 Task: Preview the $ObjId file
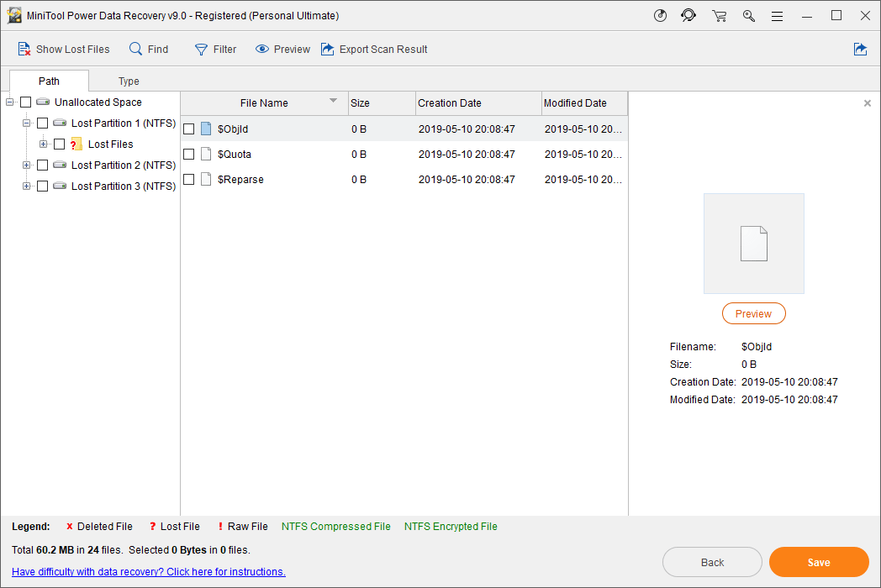tap(753, 312)
